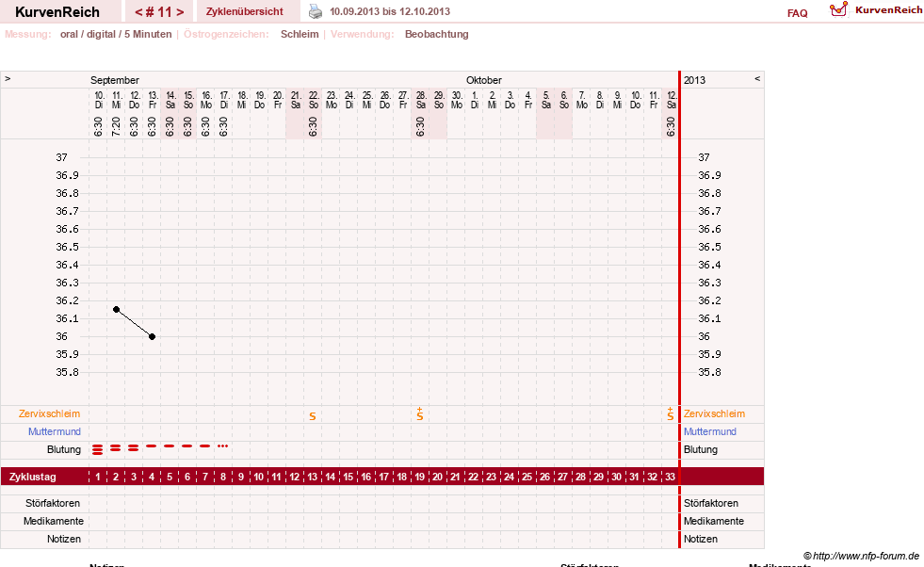Click cycle day 33 in Zyklustag row

[x=670, y=477]
